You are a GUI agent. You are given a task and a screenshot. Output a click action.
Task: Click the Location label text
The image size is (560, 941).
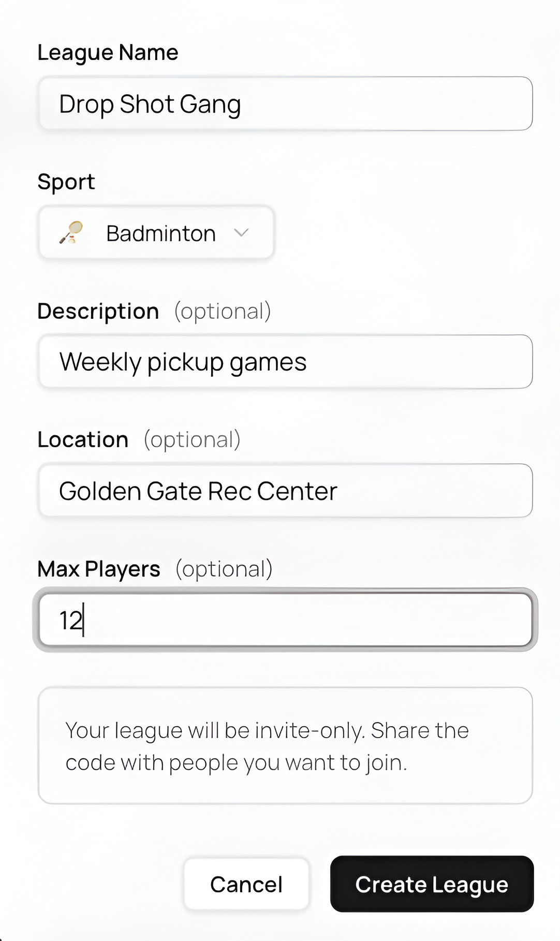tap(83, 440)
